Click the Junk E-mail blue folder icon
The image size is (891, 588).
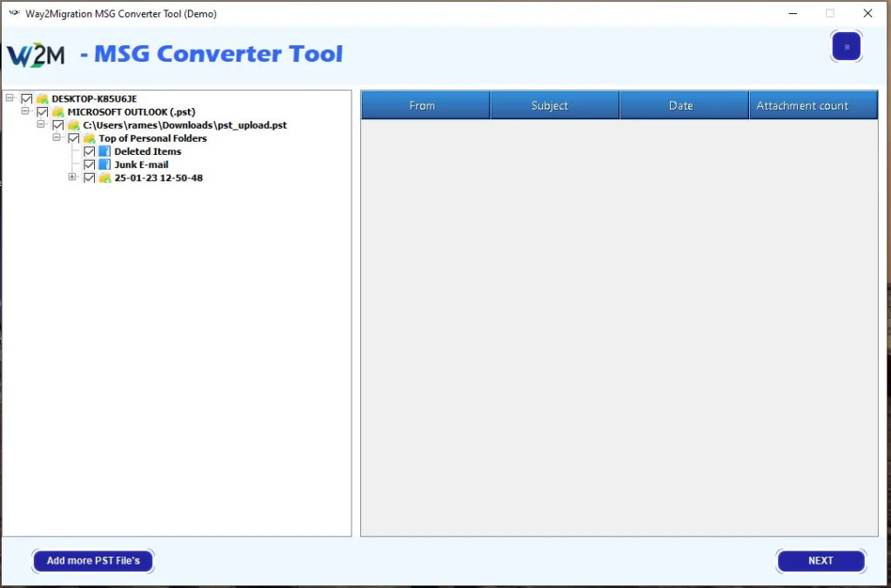pyautogui.click(x=104, y=164)
